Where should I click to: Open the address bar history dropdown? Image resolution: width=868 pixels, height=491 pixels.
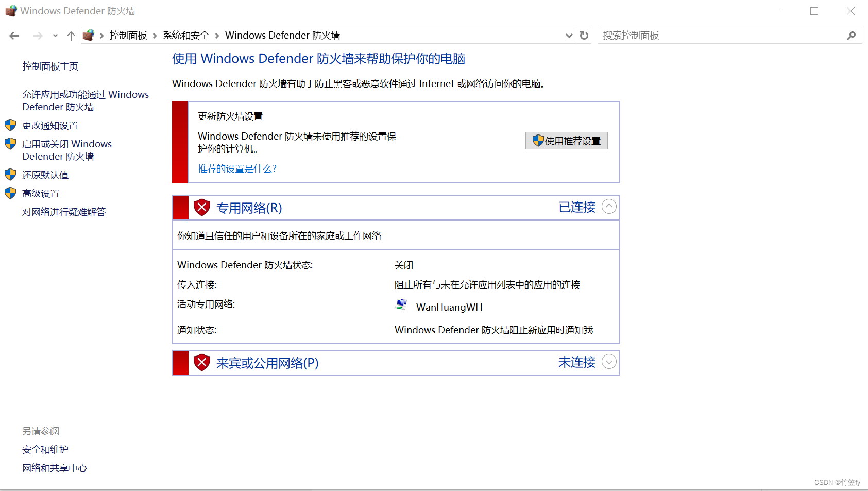tap(569, 36)
